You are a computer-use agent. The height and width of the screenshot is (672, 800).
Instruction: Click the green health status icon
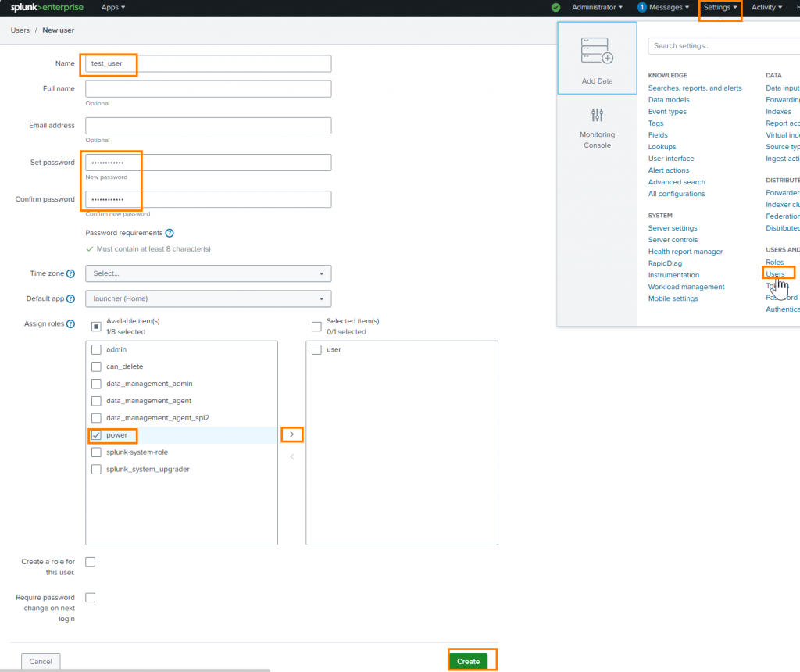(555, 8)
